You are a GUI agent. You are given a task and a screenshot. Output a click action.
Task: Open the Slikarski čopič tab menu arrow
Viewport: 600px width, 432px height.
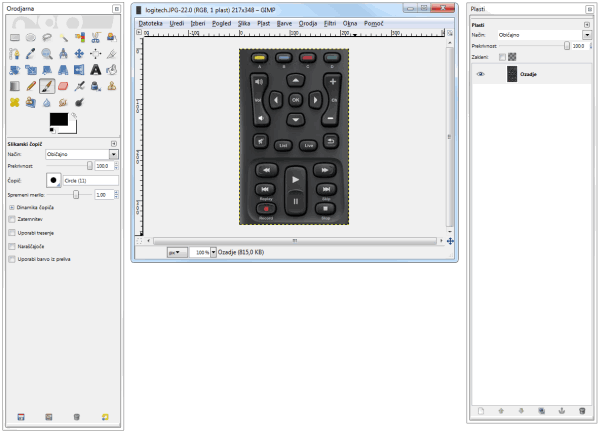coord(114,143)
